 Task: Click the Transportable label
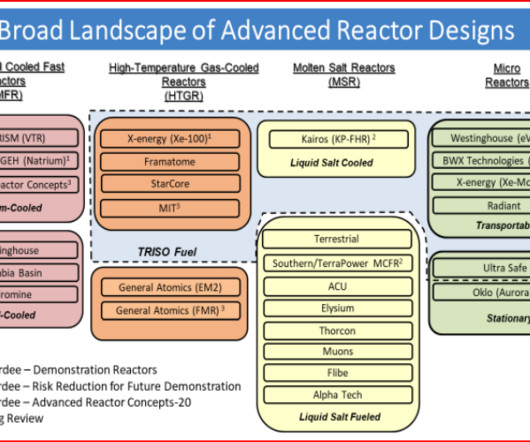click(503, 225)
